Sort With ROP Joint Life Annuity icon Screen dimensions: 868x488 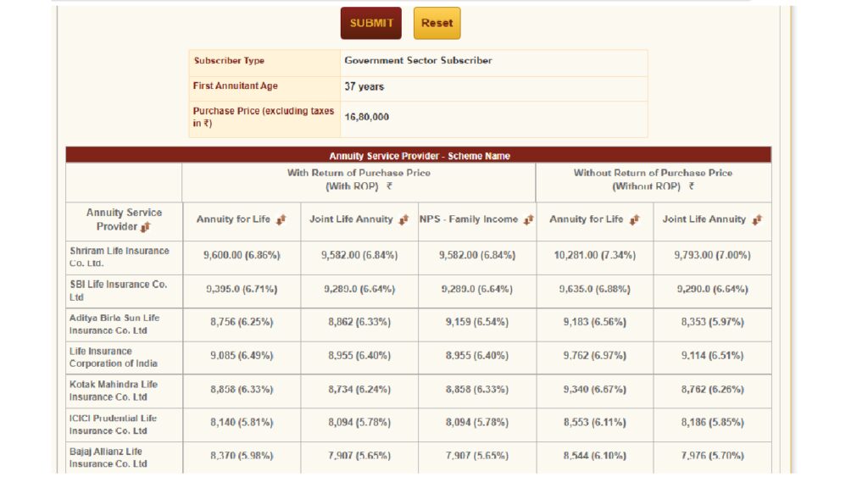(403, 219)
